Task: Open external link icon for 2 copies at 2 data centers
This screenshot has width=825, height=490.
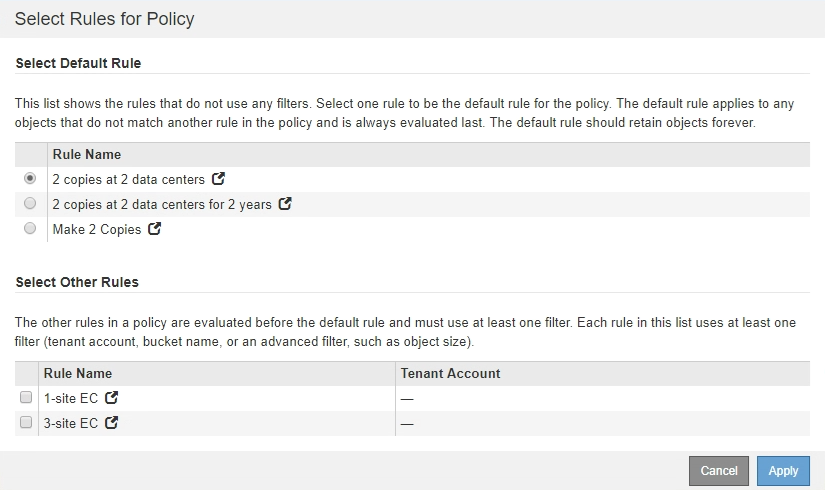Action: (218, 180)
